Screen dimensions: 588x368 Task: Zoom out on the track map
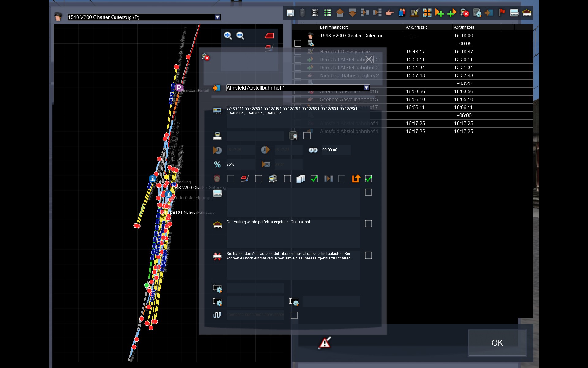tap(240, 36)
